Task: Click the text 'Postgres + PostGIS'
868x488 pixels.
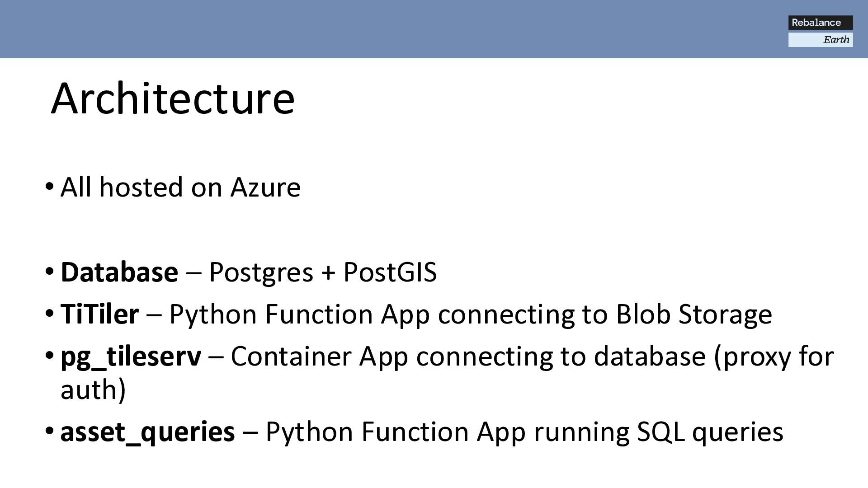Action: pos(323,272)
